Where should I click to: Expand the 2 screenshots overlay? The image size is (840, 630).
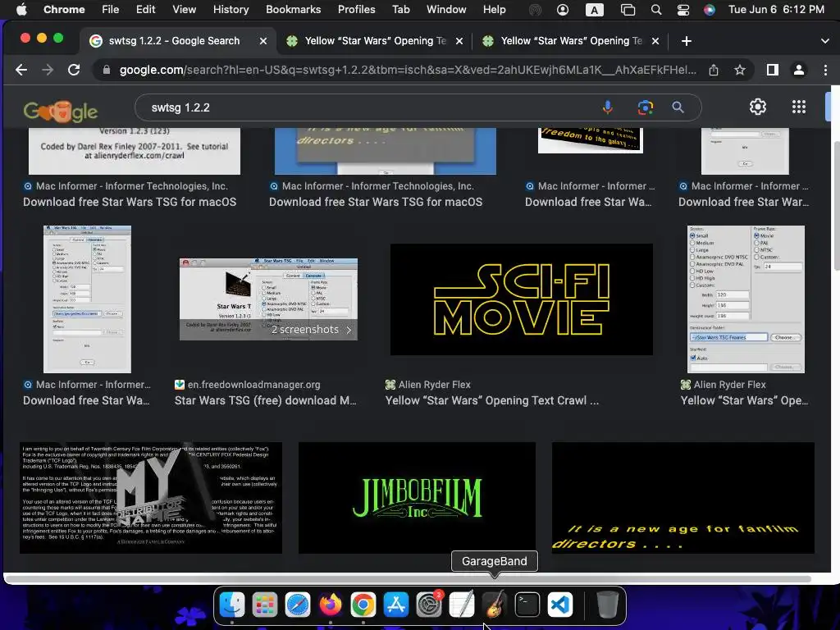click(311, 330)
